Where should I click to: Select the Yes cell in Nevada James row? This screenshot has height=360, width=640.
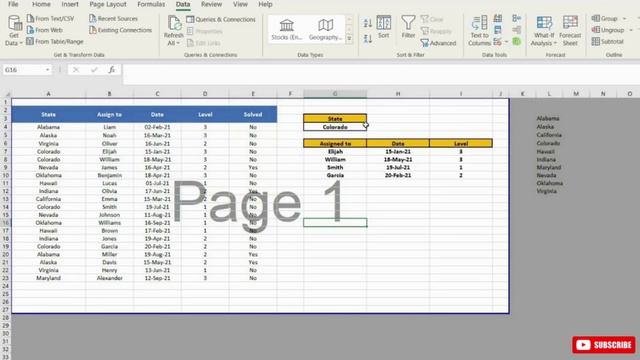pos(253,167)
